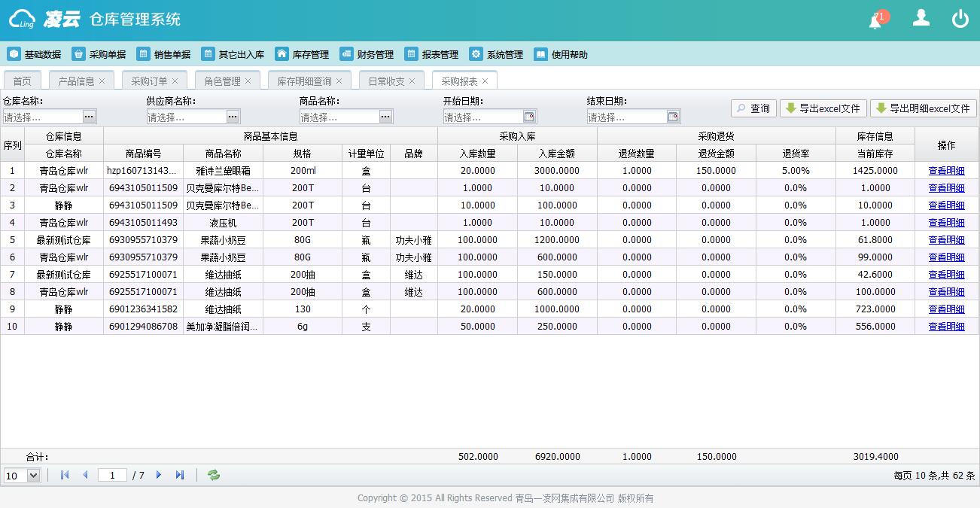Image resolution: width=980 pixels, height=508 pixels.
Task: Expand the page size dropdown
Action: 33,475
